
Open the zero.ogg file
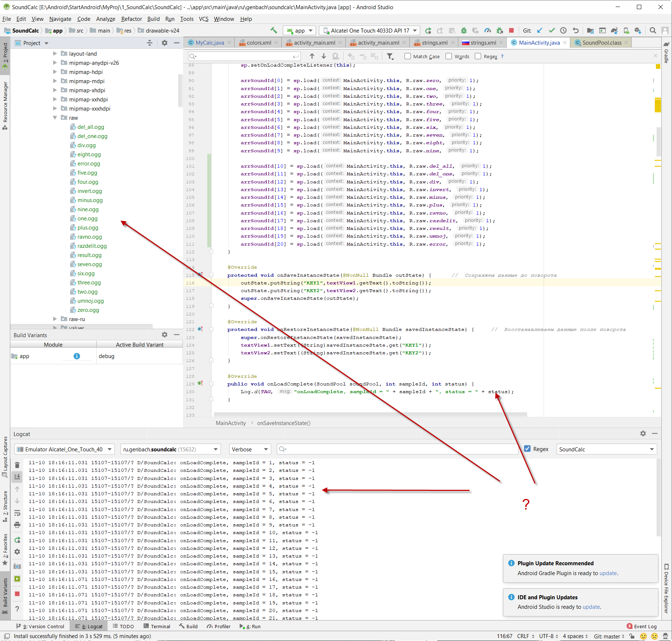coord(88,310)
